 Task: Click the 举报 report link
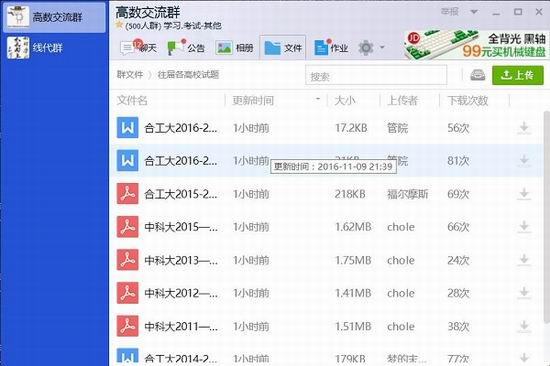tap(449, 12)
